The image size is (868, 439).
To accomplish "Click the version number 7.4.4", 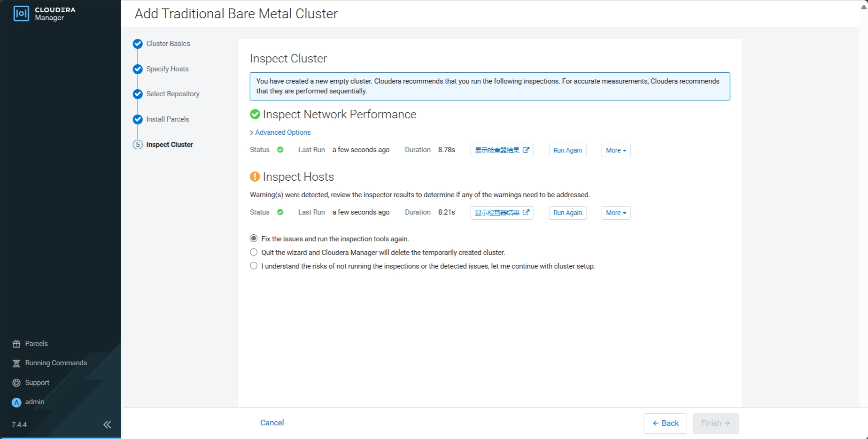I will pos(19,425).
